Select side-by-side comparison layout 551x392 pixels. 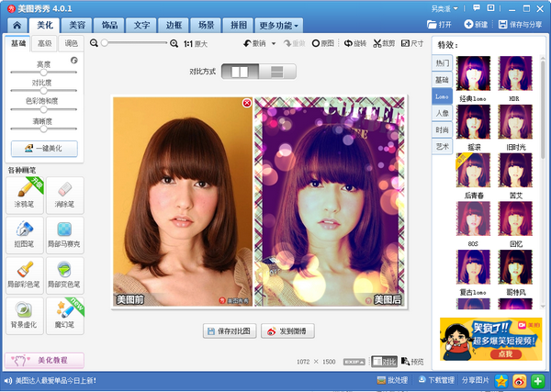241,72
